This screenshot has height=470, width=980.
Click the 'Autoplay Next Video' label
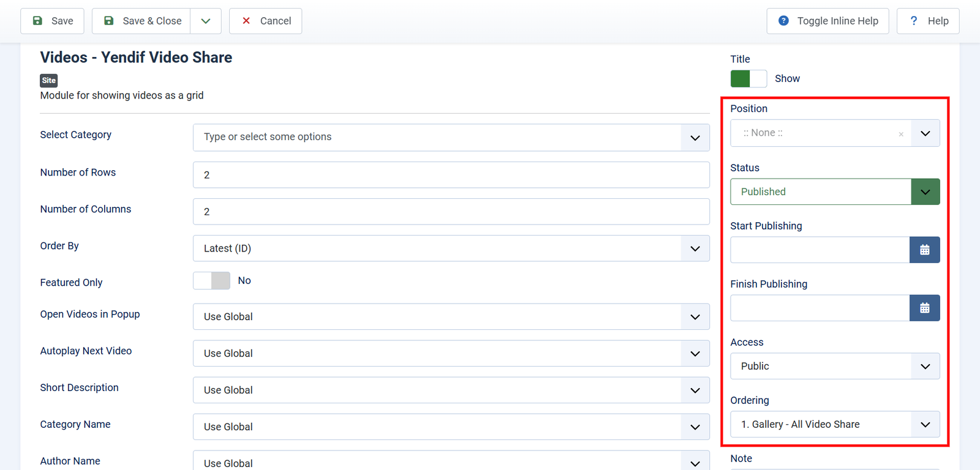[86, 351]
